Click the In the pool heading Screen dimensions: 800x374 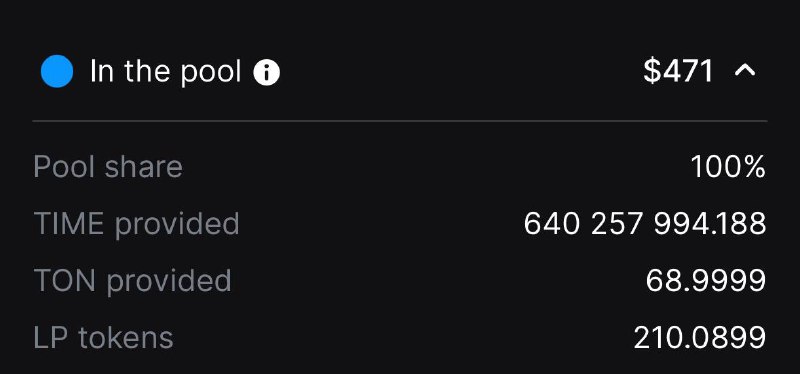coord(165,71)
